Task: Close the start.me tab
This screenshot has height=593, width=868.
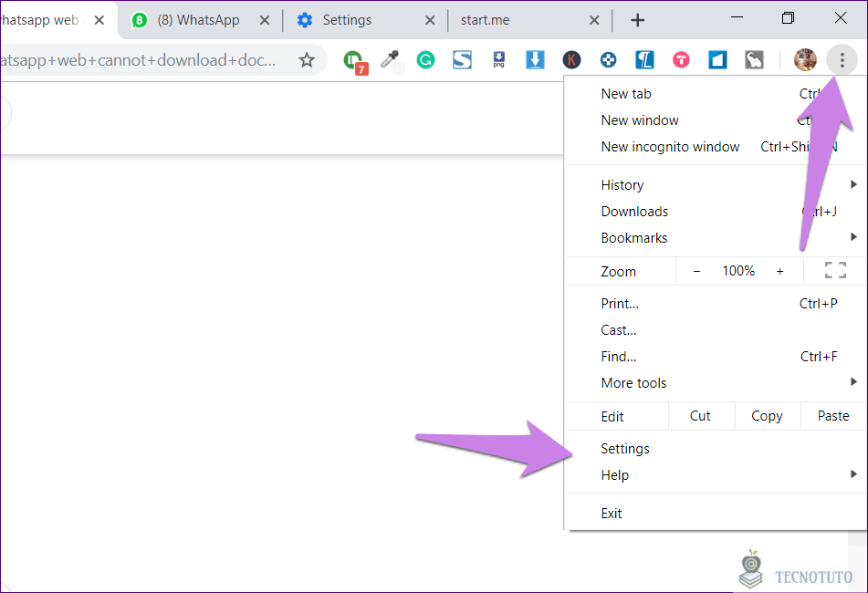Action: pyautogui.click(x=594, y=20)
